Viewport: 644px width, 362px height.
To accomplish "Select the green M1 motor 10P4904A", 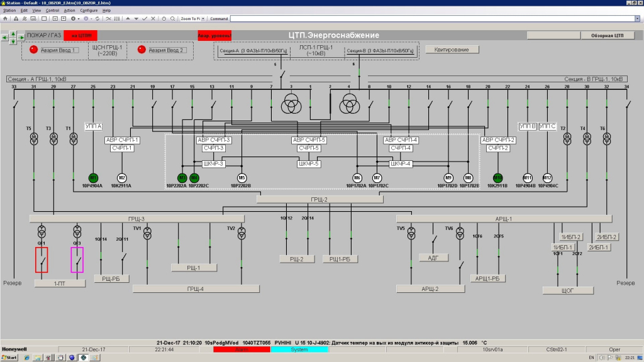I will coord(93,178).
